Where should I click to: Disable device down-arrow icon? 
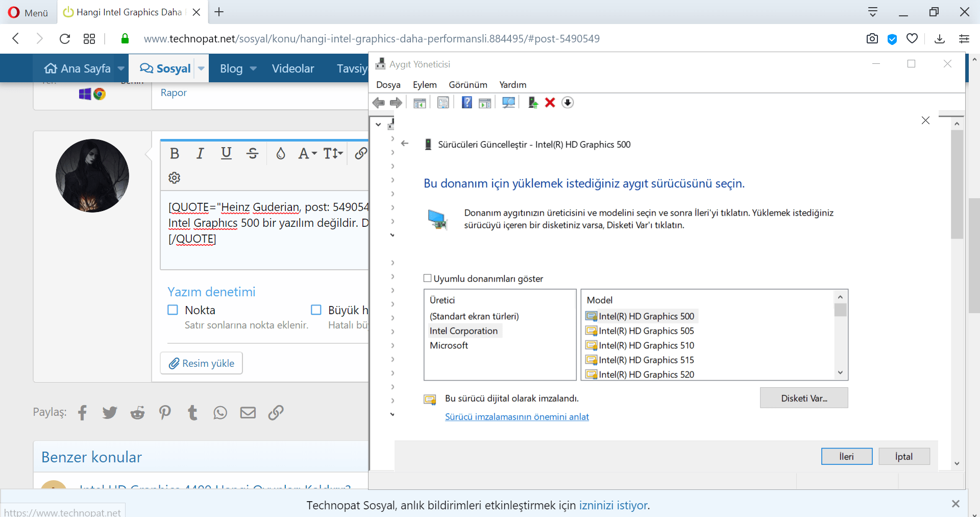pyautogui.click(x=568, y=103)
